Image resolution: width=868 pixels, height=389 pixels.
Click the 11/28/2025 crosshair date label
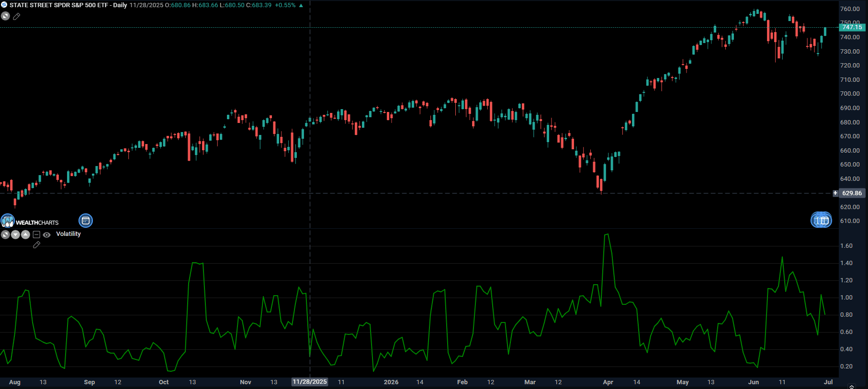click(x=310, y=382)
